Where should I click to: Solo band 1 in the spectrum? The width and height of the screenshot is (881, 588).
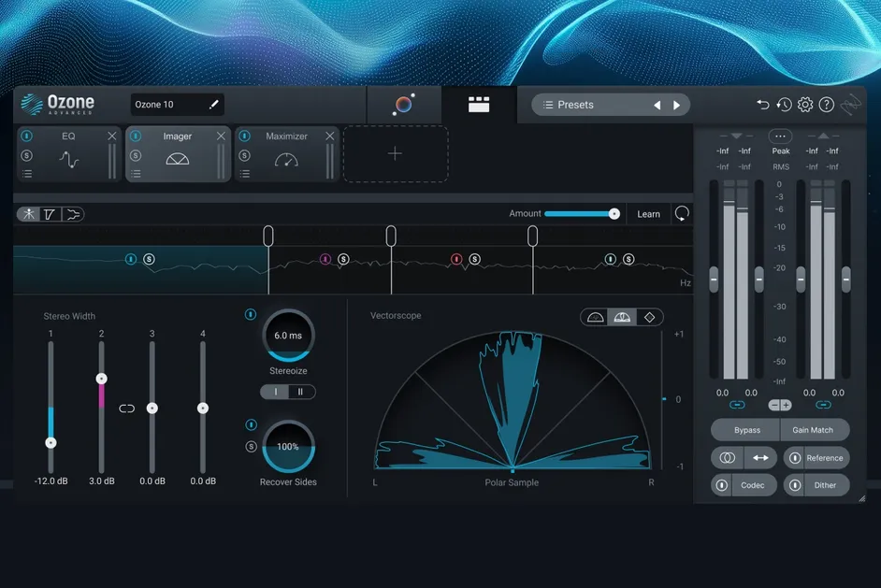pos(149,259)
